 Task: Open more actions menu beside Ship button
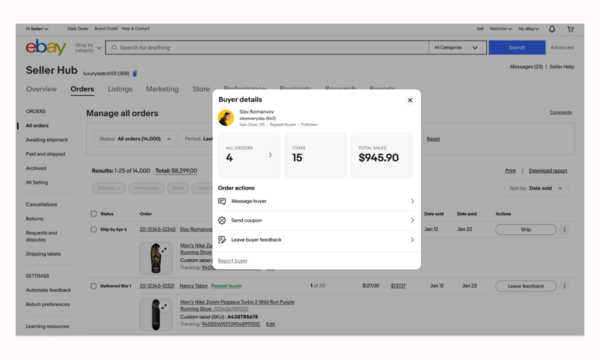(564, 230)
